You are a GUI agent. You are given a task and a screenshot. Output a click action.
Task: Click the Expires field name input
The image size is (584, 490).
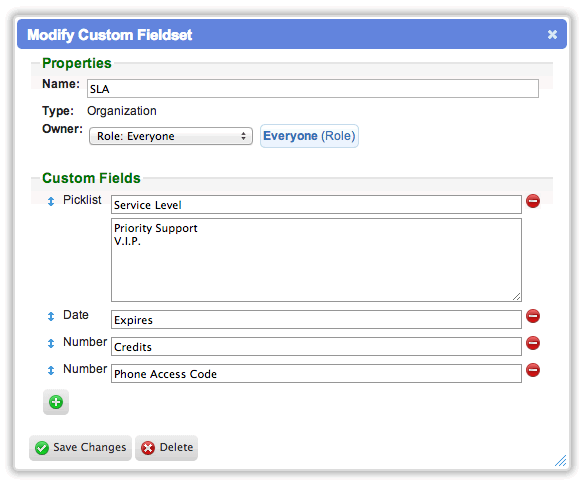point(316,319)
